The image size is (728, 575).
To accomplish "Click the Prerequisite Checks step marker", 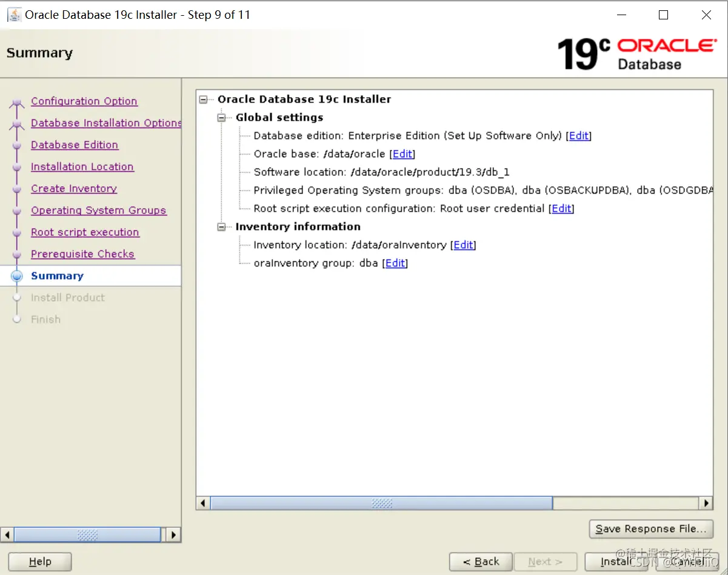I will click(17, 255).
